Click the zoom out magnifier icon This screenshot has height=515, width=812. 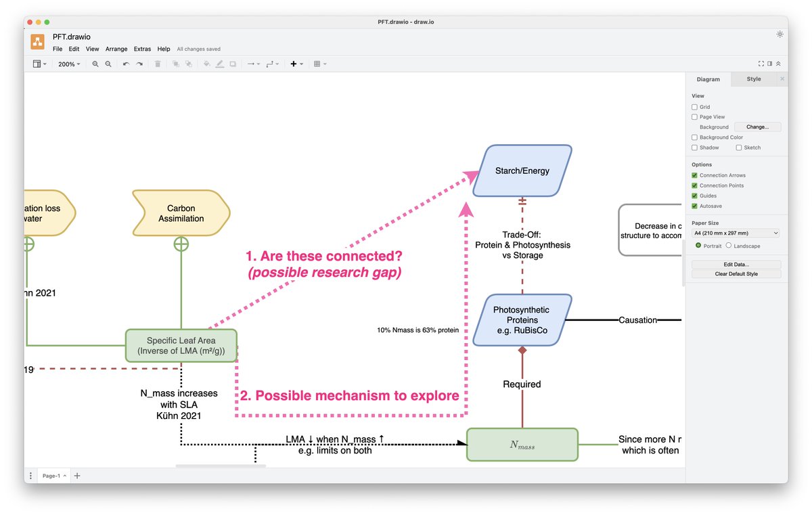[108, 64]
